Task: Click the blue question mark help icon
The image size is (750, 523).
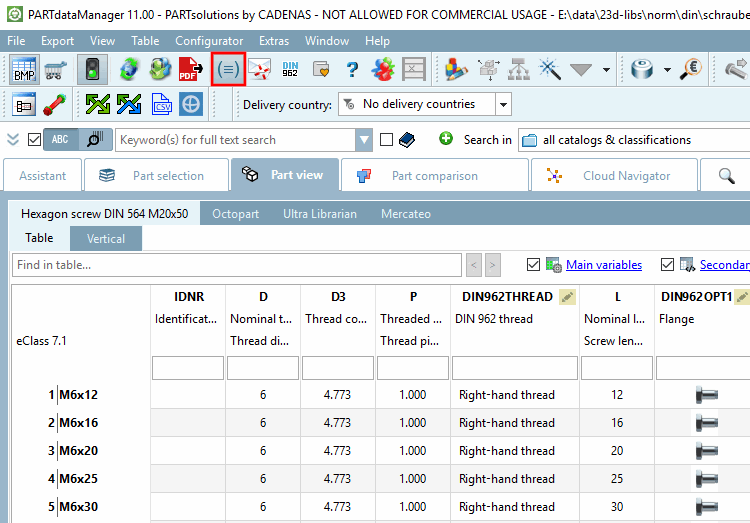Action: pyautogui.click(x=352, y=69)
